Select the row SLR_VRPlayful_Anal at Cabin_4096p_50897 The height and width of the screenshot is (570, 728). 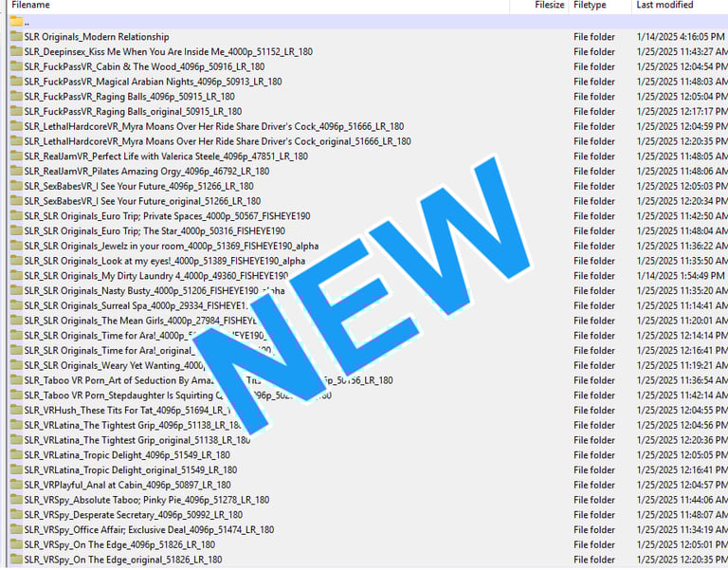(x=368, y=485)
